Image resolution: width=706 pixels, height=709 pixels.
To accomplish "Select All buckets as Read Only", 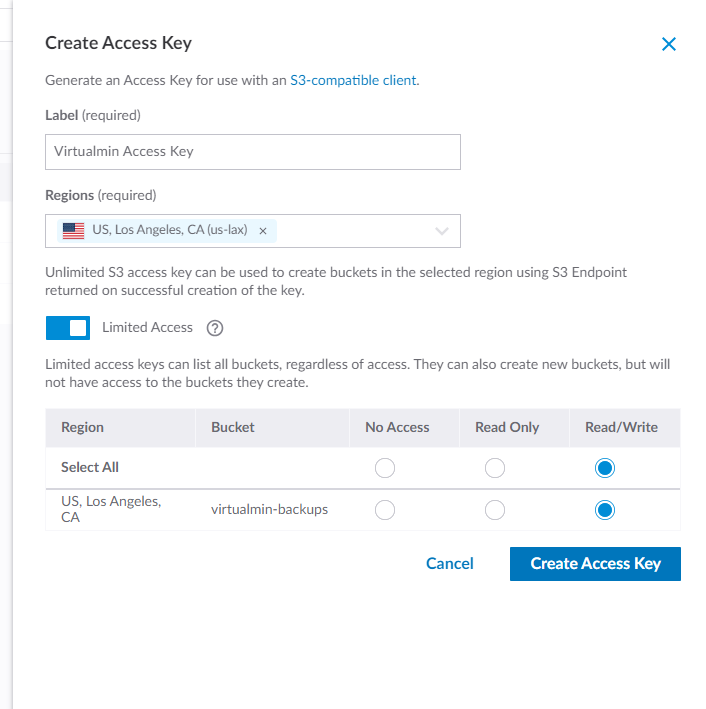I will pyautogui.click(x=494, y=468).
